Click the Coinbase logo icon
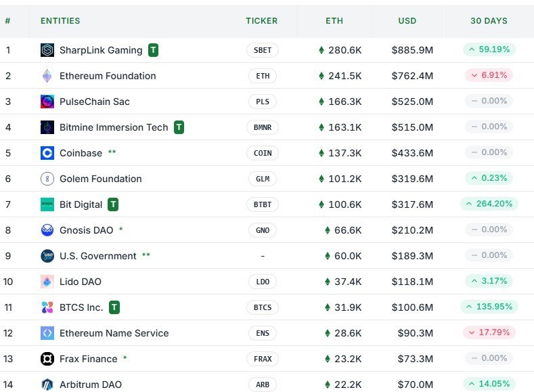 tap(47, 153)
